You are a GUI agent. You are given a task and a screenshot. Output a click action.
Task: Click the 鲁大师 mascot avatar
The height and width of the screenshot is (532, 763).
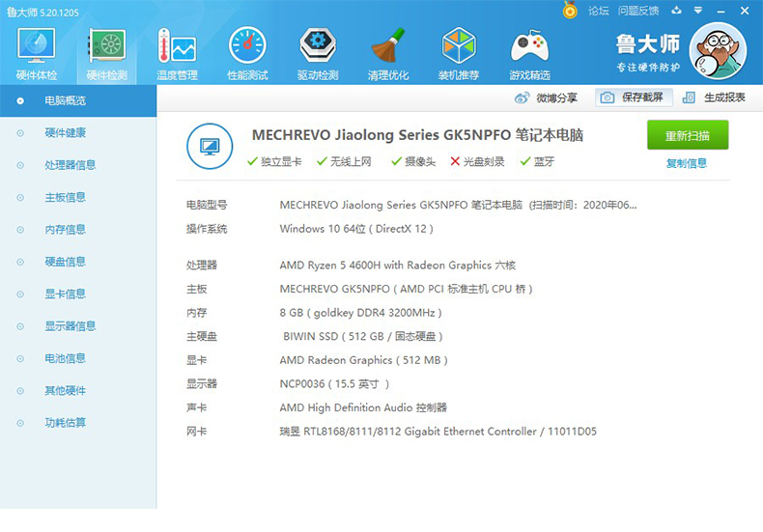pyautogui.click(x=718, y=51)
